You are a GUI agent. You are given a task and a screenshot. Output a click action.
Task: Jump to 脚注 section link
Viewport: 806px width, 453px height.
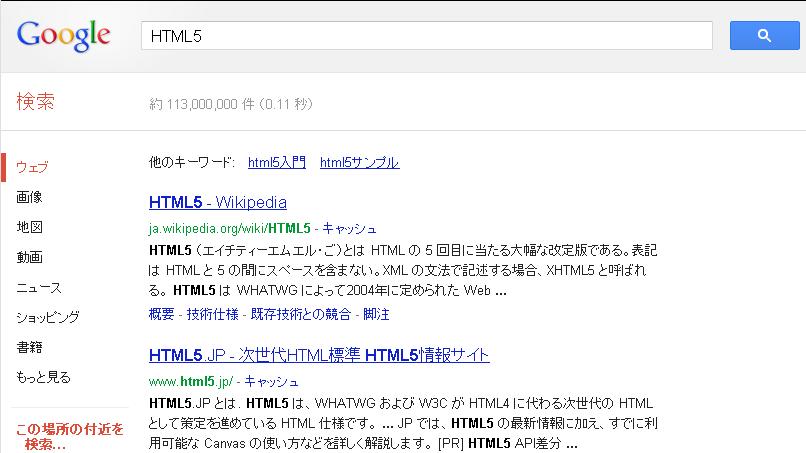[376, 314]
